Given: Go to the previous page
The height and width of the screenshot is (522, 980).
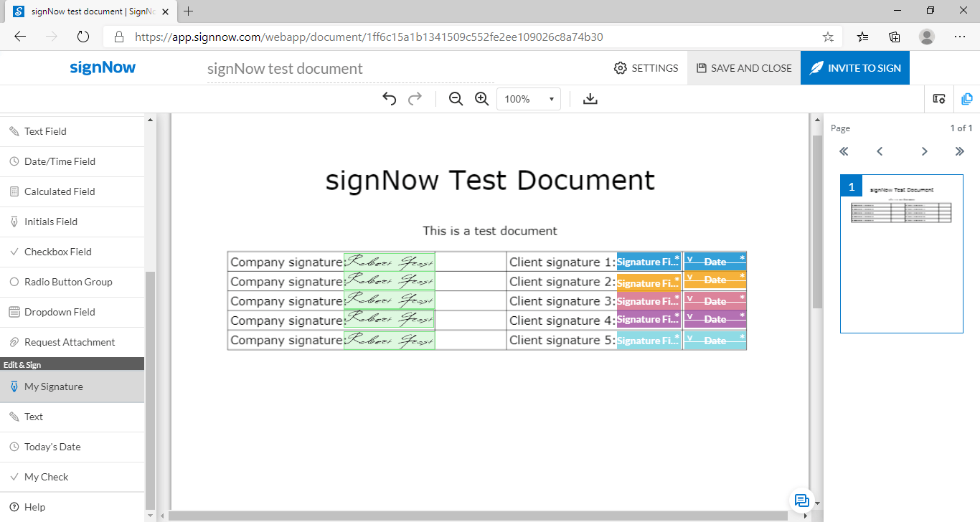Looking at the screenshot, I should pos(880,151).
